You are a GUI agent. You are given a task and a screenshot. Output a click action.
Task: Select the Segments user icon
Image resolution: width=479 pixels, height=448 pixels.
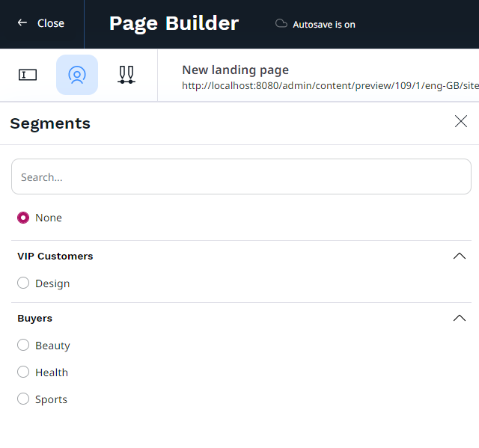(x=77, y=75)
